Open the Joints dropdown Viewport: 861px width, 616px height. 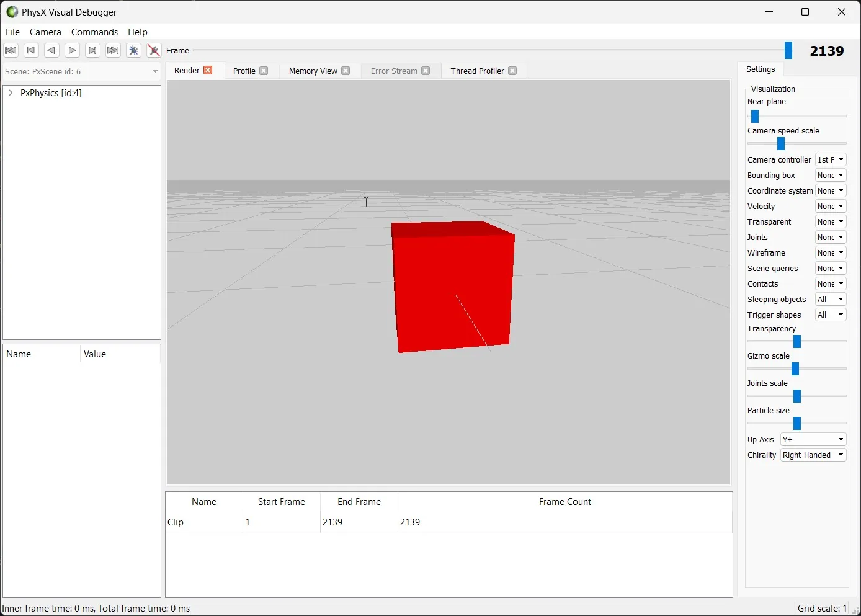[x=831, y=238]
